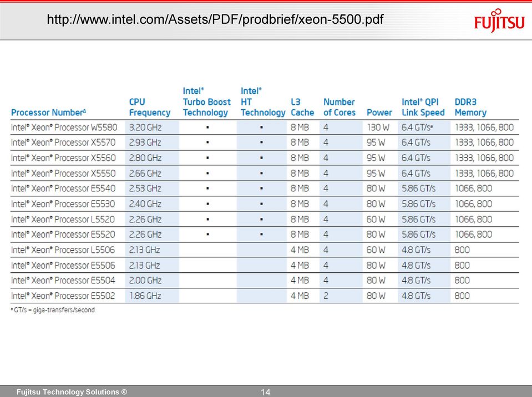Click the 130 W power cell
The width and height of the screenshot is (532, 397).
tap(378, 128)
